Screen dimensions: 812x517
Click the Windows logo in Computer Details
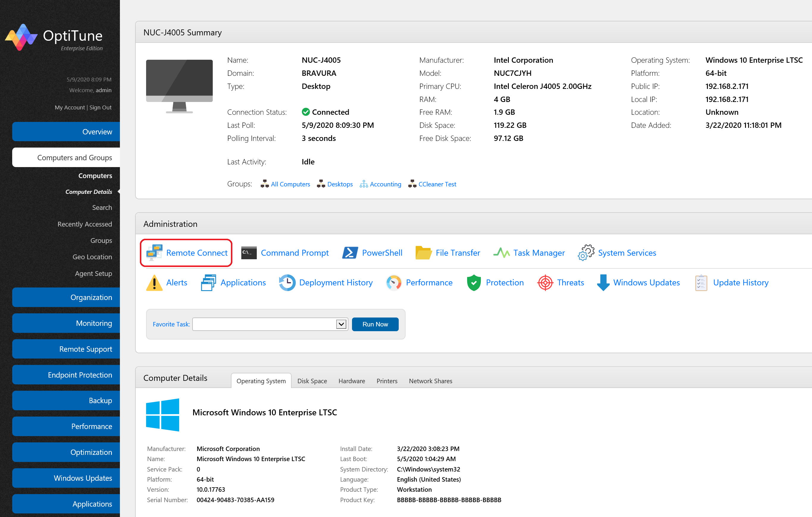[x=162, y=414]
